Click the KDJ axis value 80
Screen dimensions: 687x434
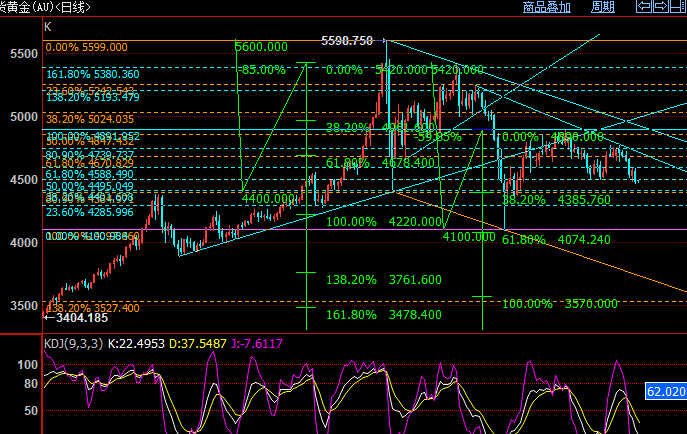(x=31, y=384)
